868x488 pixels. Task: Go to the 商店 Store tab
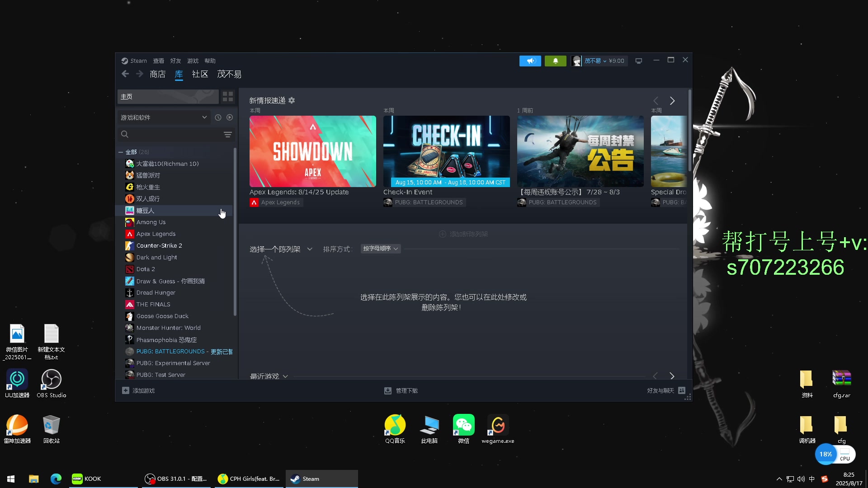click(157, 74)
